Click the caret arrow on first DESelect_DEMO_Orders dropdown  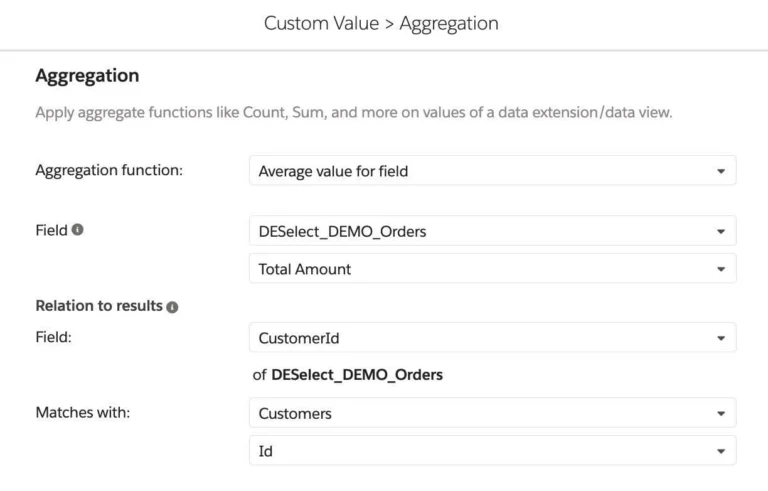pos(720,231)
